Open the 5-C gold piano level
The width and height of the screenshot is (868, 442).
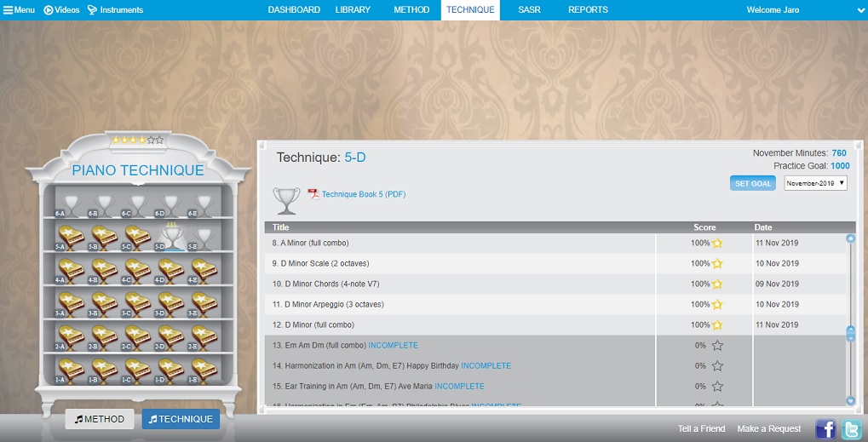tap(137, 237)
